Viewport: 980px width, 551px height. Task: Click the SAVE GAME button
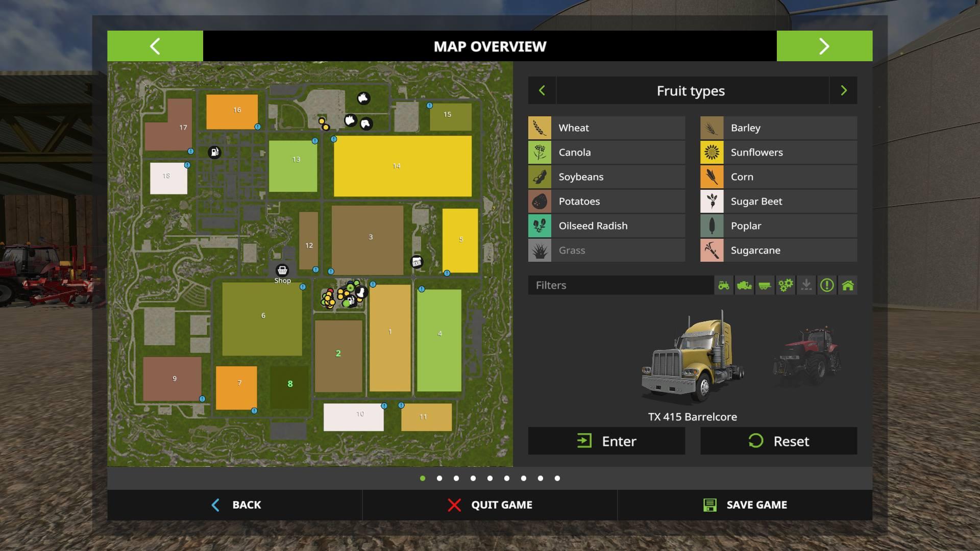tap(745, 505)
